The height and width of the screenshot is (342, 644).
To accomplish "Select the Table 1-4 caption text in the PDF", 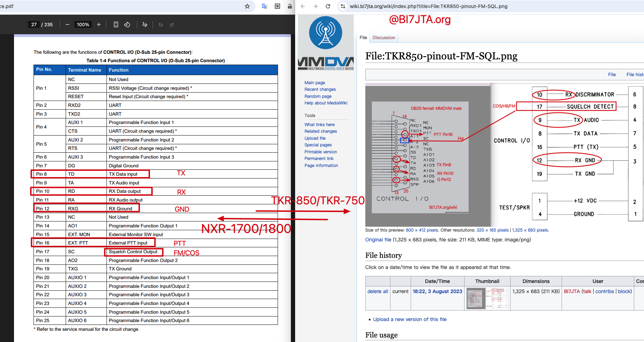I will point(155,60).
